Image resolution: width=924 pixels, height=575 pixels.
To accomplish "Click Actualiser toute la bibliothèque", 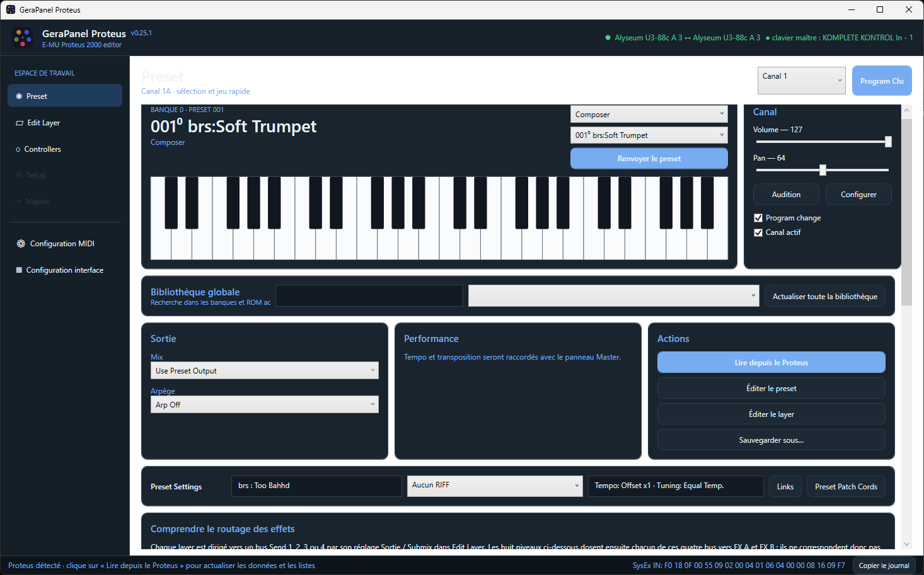I will (825, 296).
